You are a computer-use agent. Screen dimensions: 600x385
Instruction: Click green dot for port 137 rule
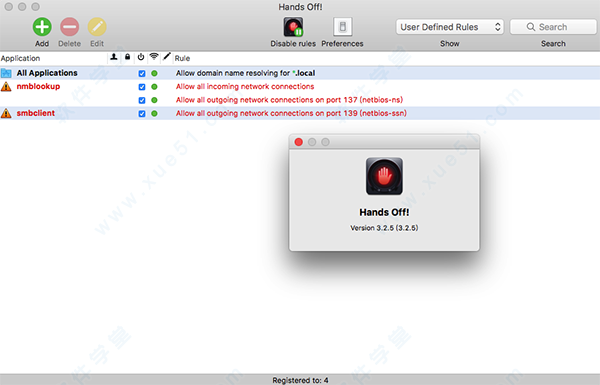pyautogui.click(x=154, y=100)
